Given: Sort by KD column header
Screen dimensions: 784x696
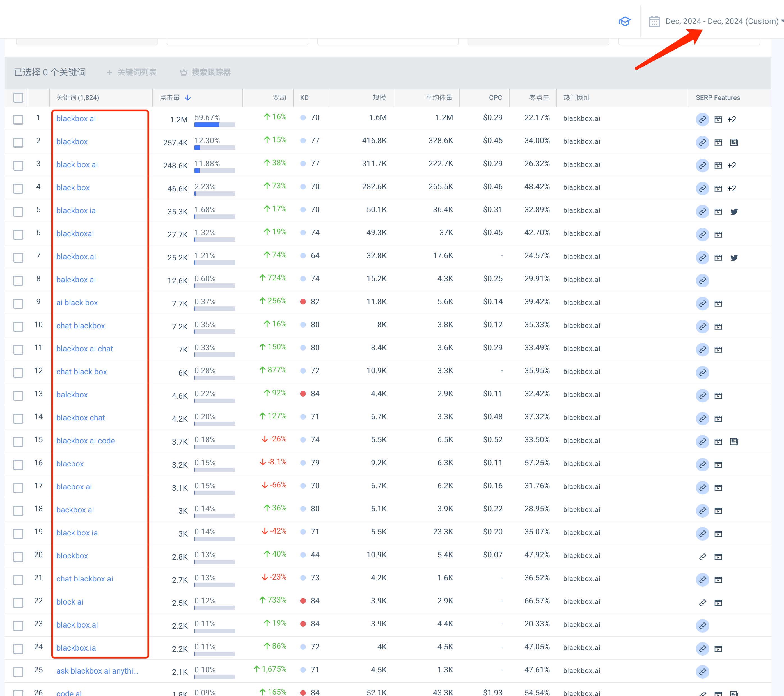Looking at the screenshot, I should pyautogui.click(x=304, y=98).
